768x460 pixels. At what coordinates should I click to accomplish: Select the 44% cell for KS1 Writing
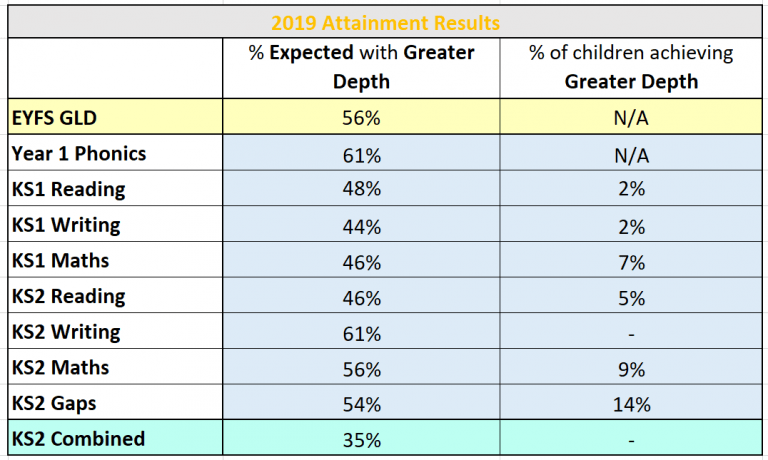pos(361,226)
